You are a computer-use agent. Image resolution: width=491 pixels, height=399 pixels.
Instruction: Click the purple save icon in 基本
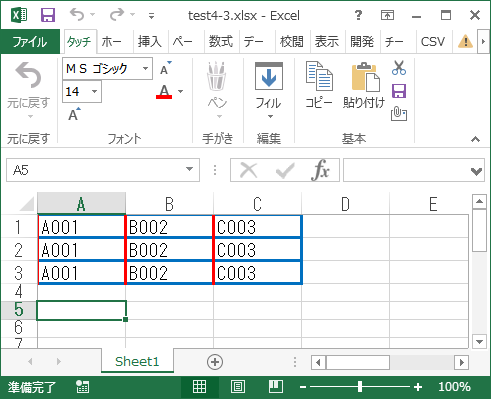[399, 91]
